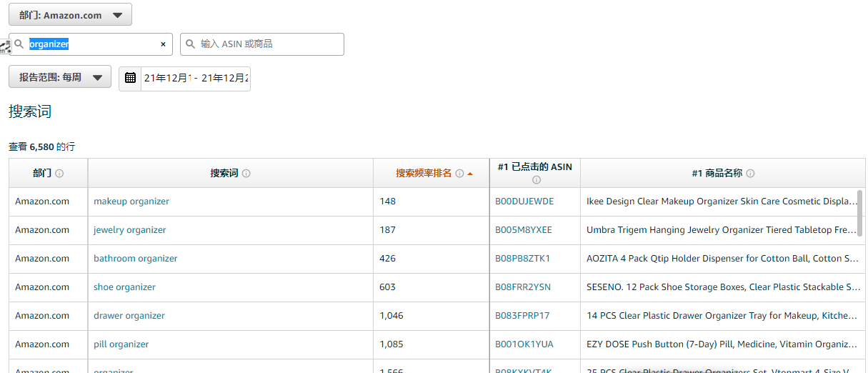This screenshot has height=373, width=868.
Task: Click info icon under #1 已点击的 ASIN
Action: (536, 180)
